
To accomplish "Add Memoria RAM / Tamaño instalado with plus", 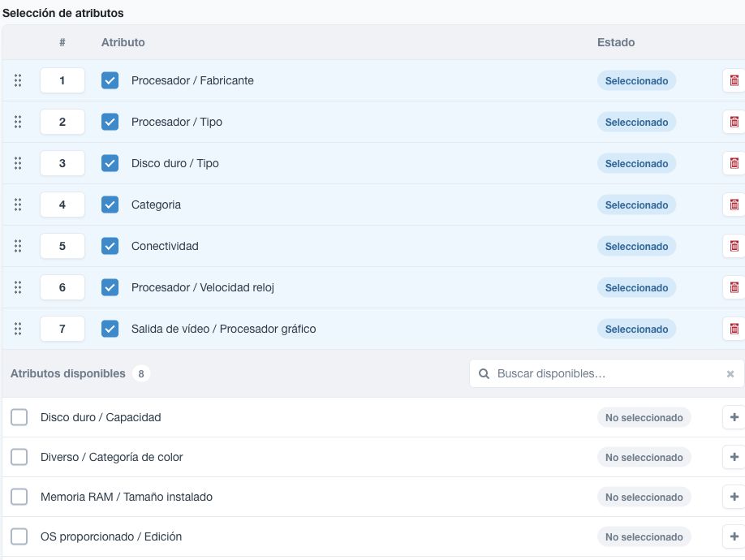I will tap(734, 497).
